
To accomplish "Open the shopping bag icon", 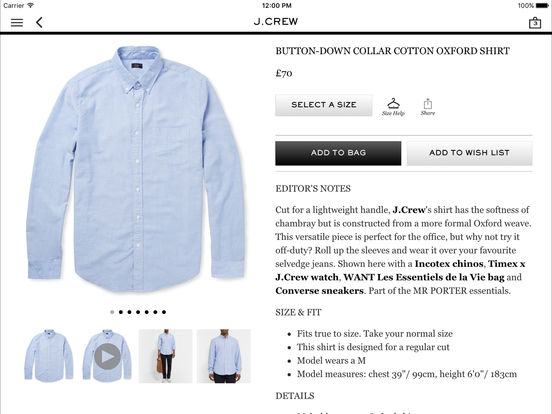I will click(535, 23).
